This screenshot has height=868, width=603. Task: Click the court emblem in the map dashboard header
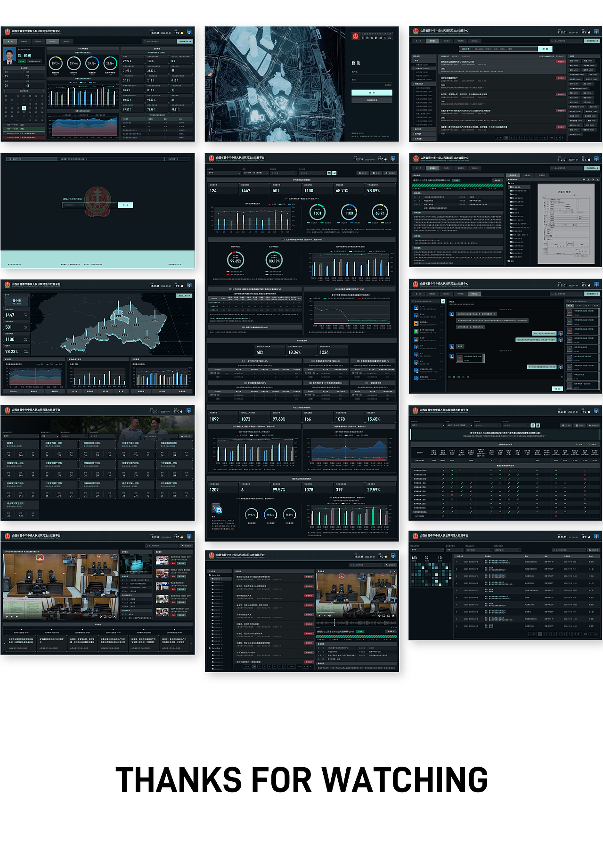click(8, 286)
